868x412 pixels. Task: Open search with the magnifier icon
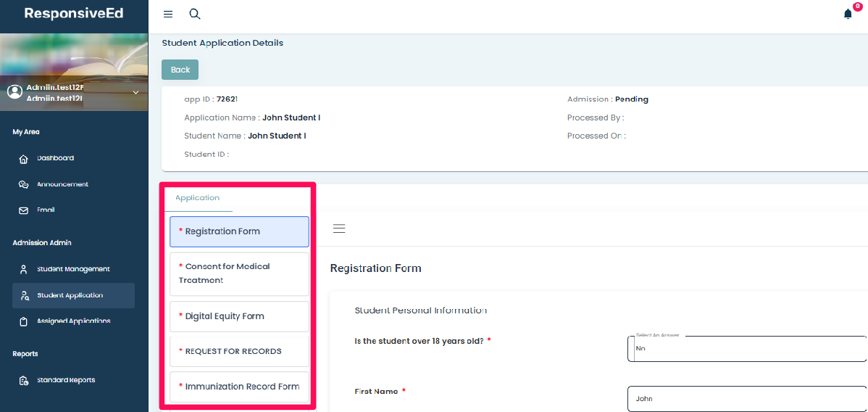click(194, 15)
